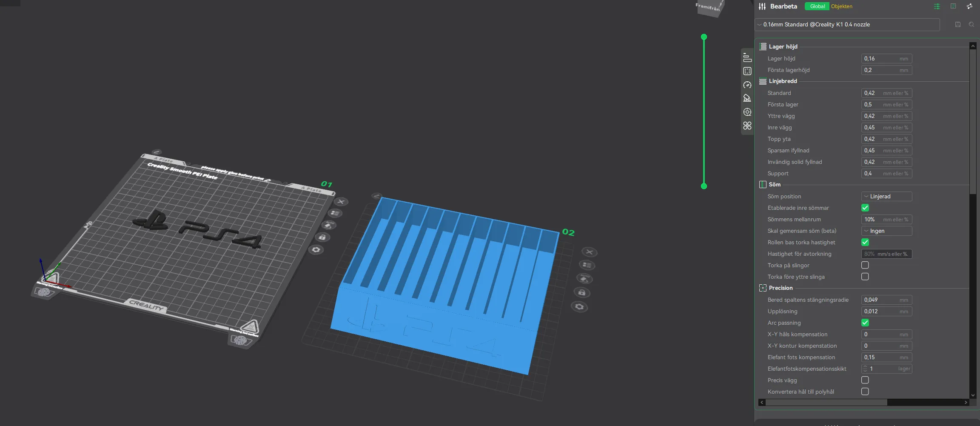Click the lock icon on plate 02
The height and width of the screenshot is (426, 980).
pos(581,292)
